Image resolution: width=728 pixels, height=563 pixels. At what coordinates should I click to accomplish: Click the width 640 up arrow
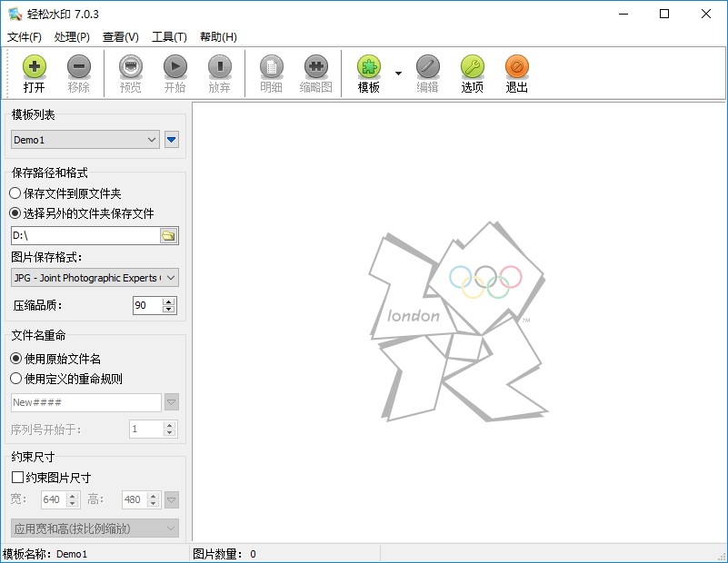click(x=73, y=496)
